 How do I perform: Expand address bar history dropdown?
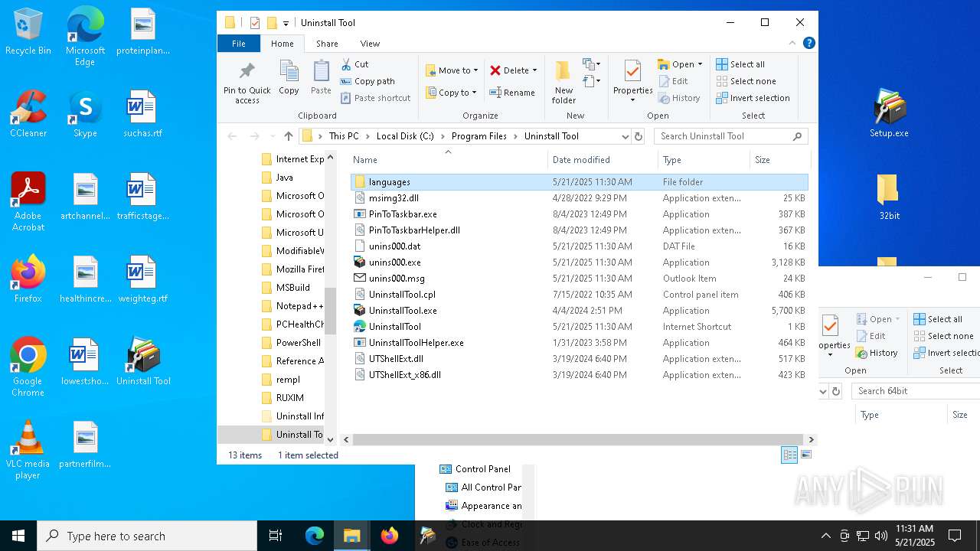point(625,136)
